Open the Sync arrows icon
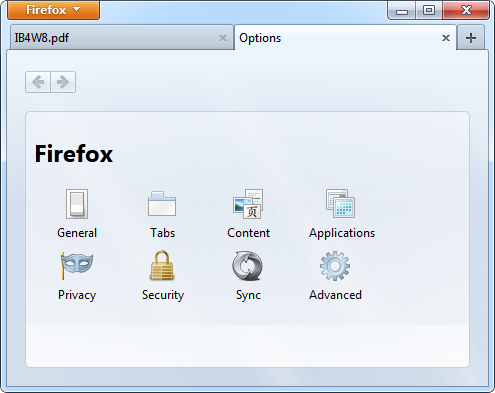 247,266
